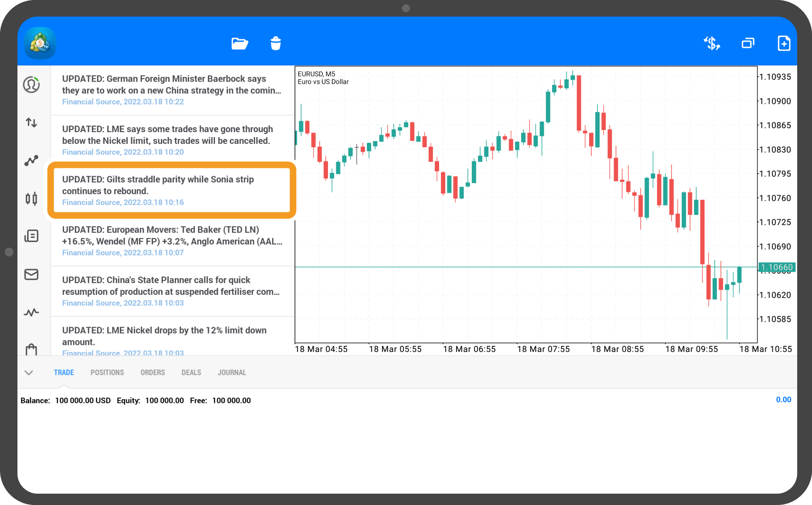Open quotes up-down arrows sidebar icon

click(x=31, y=123)
